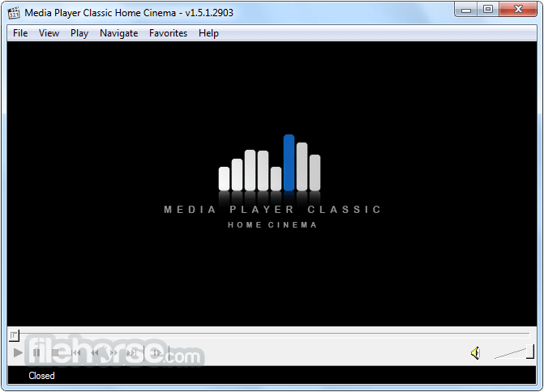Show the Favorites menu
Image resolution: width=544 pixels, height=392 pixels.
tap(168, 33)
